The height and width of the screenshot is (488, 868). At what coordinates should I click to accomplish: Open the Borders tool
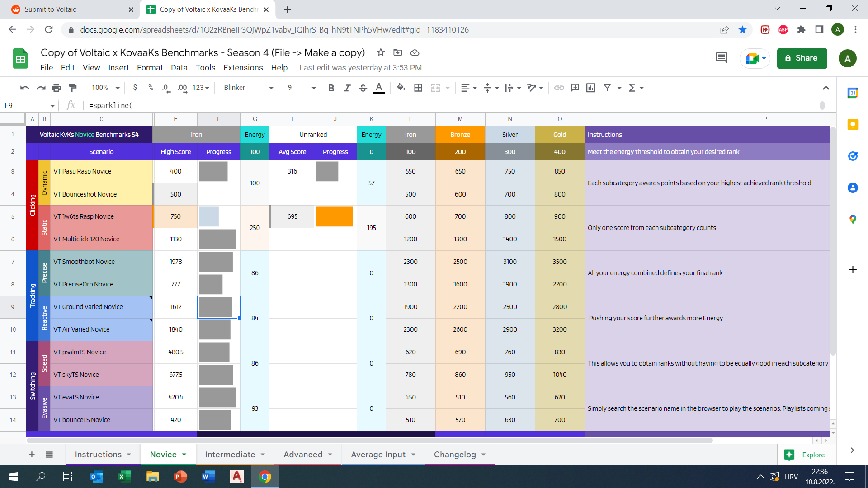pos(418,88)
